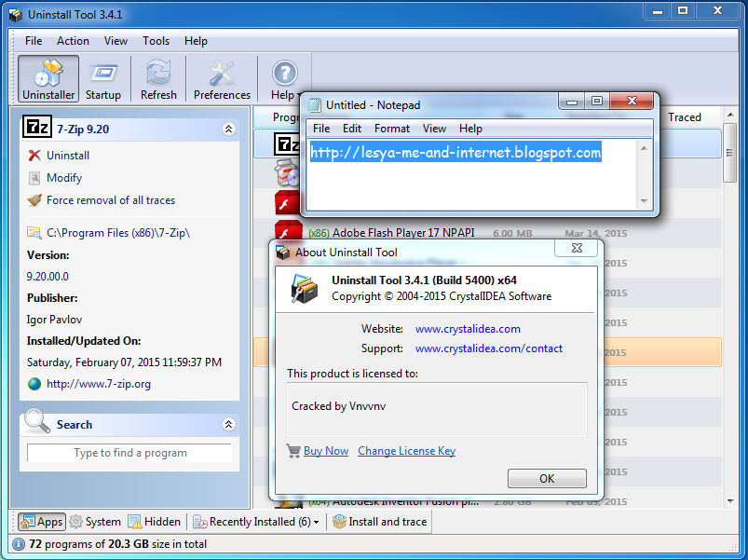Click the program list vertical scrollbar thumb
The width and height of the screenshot is (748, 560).
pyautogui.click(x=730, y=153)
